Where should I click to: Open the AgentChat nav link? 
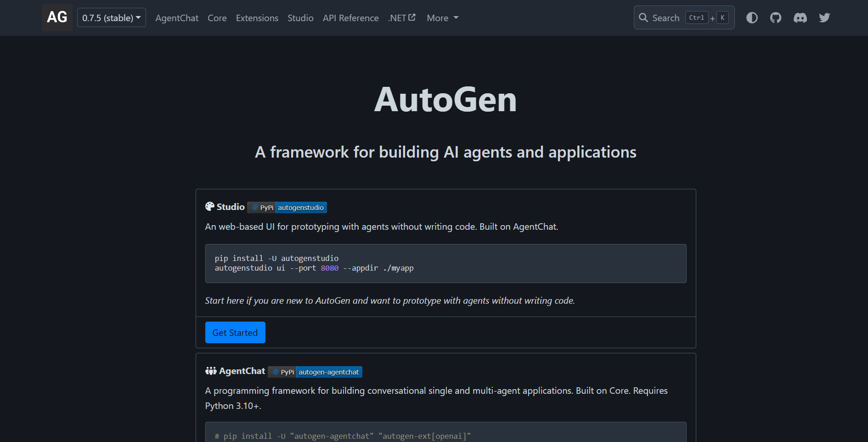177,18
